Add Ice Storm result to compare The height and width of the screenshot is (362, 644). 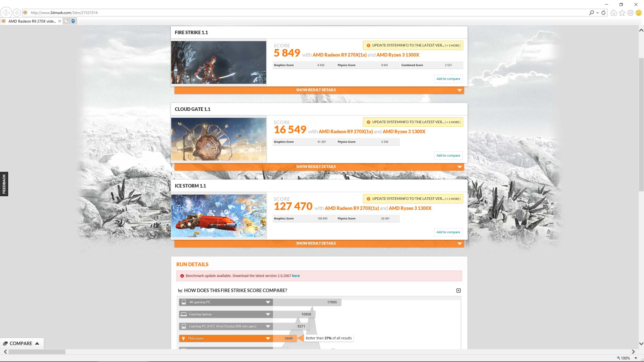pos(448,232)
